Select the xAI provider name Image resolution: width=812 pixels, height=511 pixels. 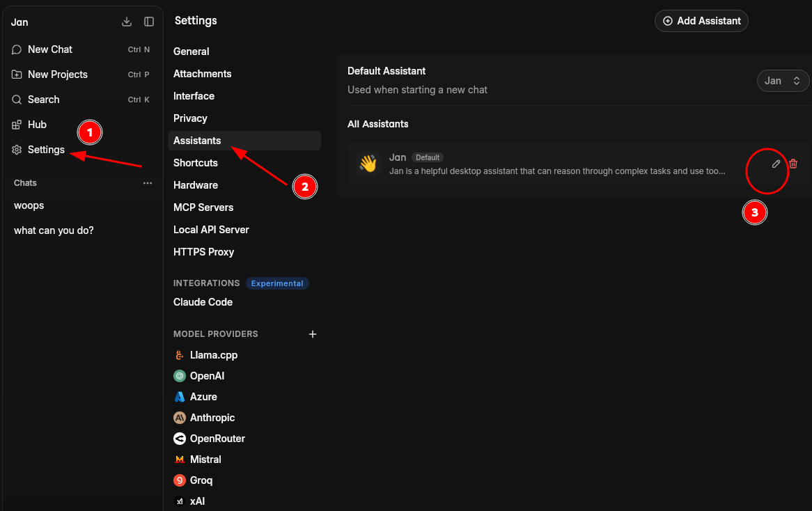pos(197,501)
